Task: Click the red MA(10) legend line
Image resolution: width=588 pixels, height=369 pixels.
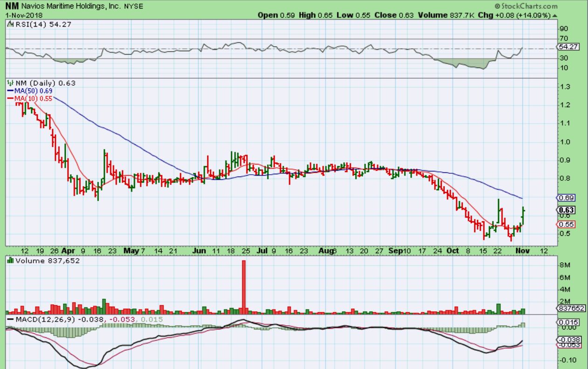Action: coord(10,98)
